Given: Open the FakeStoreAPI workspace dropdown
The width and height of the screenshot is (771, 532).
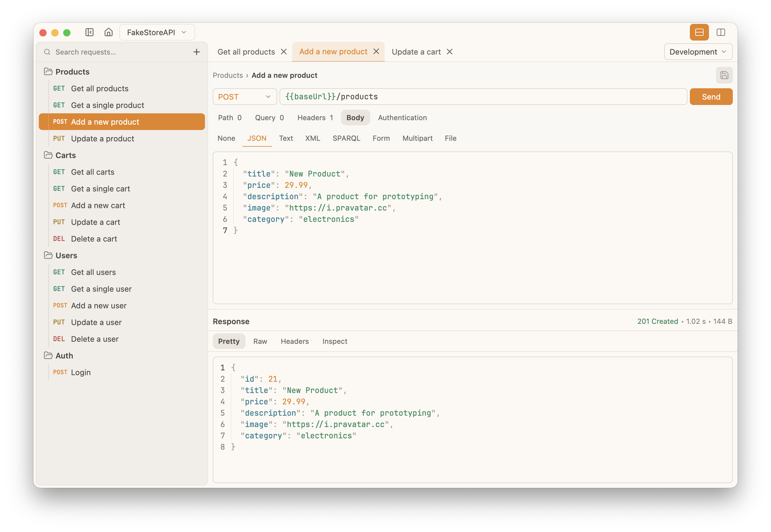Looking at the screenshot, I should (157, 32).
